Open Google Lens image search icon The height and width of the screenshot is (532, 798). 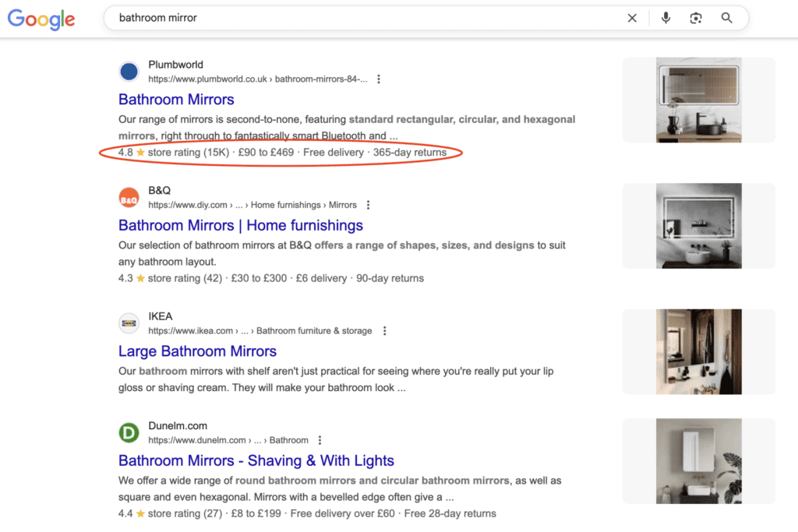(695, 17)
